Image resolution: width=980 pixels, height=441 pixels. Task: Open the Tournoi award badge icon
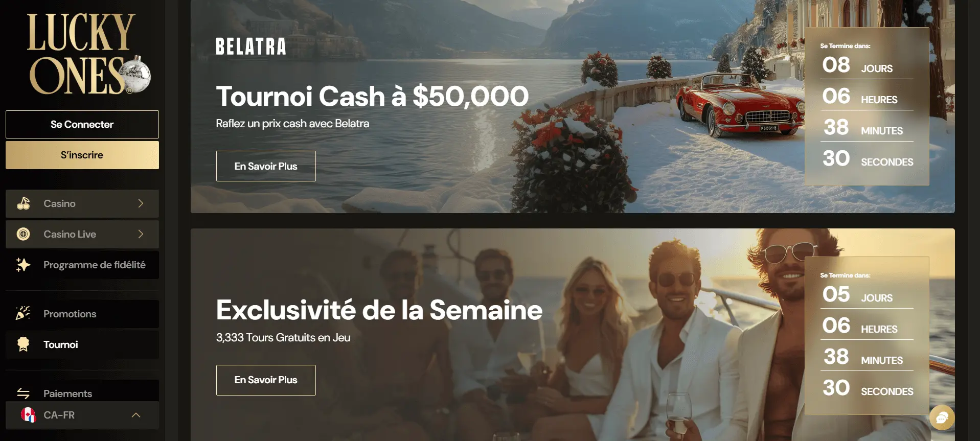(23, 344)
